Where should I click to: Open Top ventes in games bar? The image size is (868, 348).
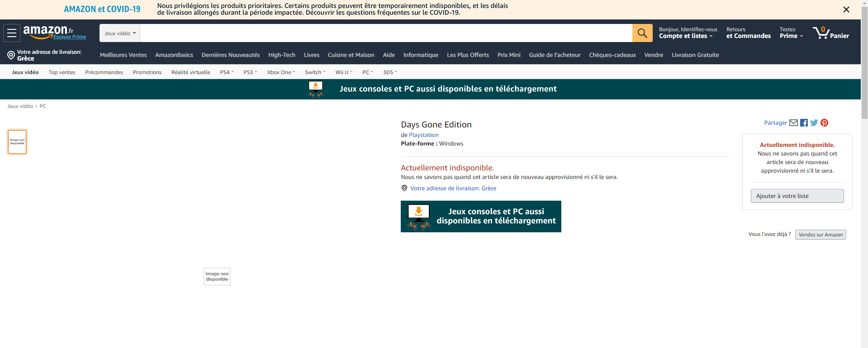(x=62, y=72)
